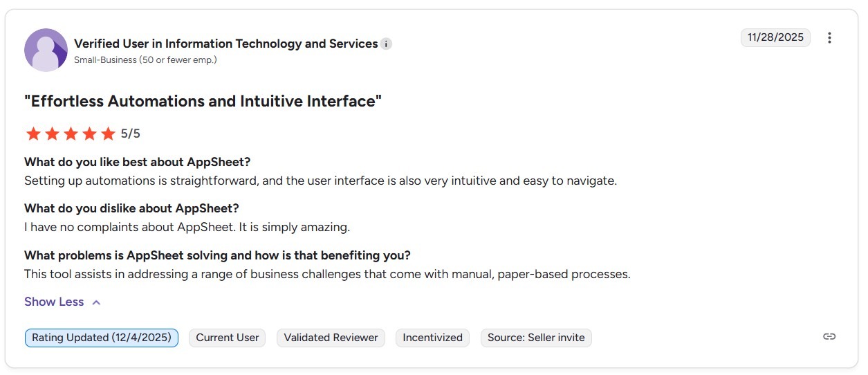Open the review title "Effortless Automations and Intuitive Interface"

(x=203, y=101)
